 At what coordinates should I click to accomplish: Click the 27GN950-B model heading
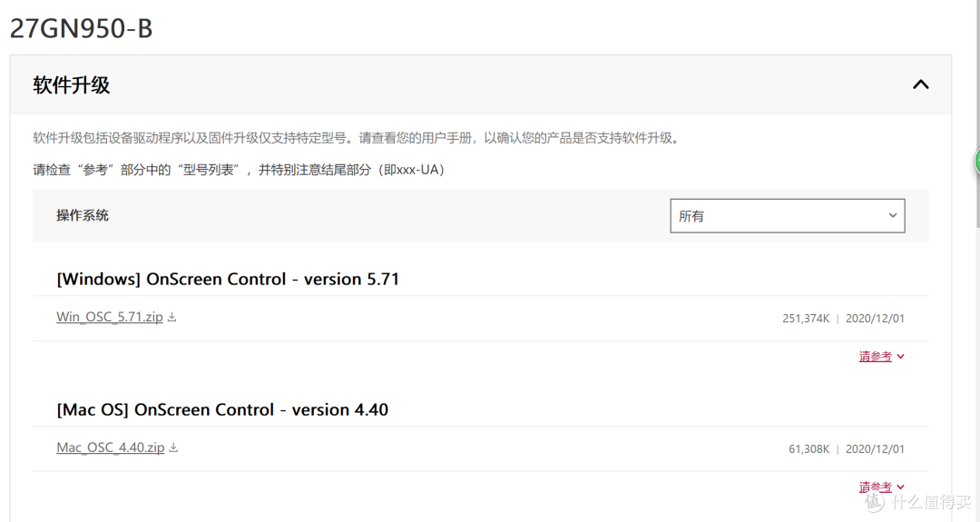[82, 29]
